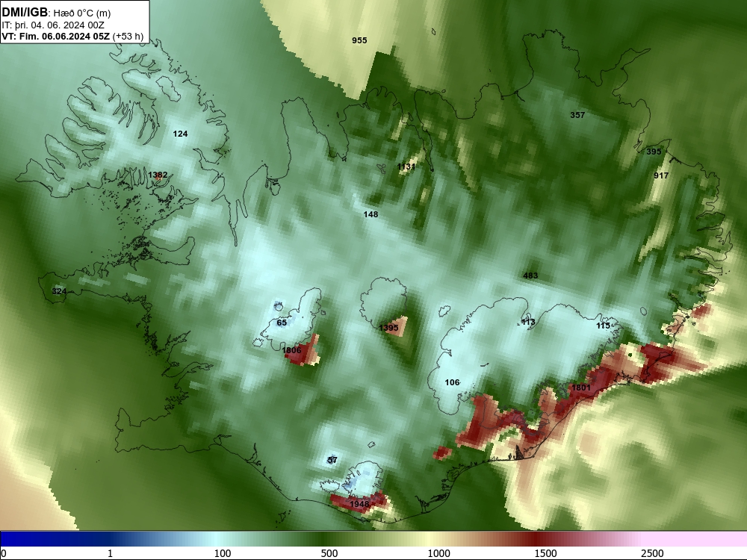Click the 2500 label on the color scale
The width and height of the screenshot is (747, 560).
tap(652, 553)
